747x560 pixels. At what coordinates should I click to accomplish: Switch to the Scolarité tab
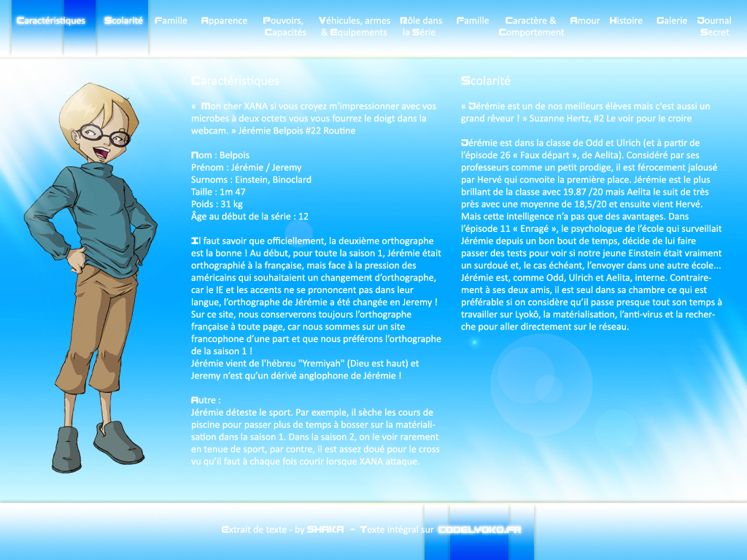[123, 21]
